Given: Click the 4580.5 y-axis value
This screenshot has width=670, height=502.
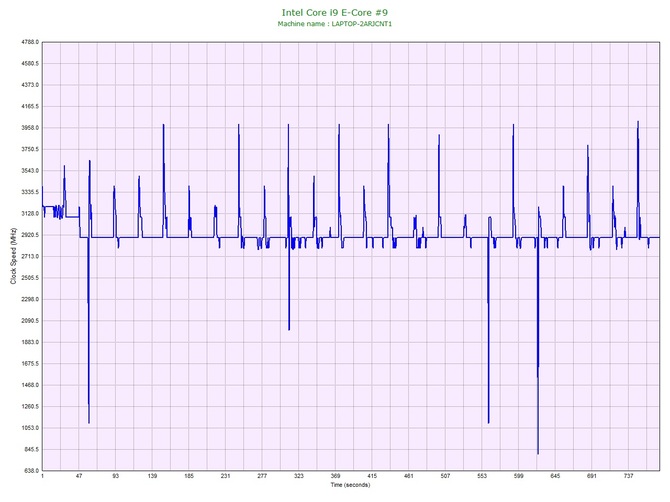Looking at the screenshot, I should pos(30,64).
